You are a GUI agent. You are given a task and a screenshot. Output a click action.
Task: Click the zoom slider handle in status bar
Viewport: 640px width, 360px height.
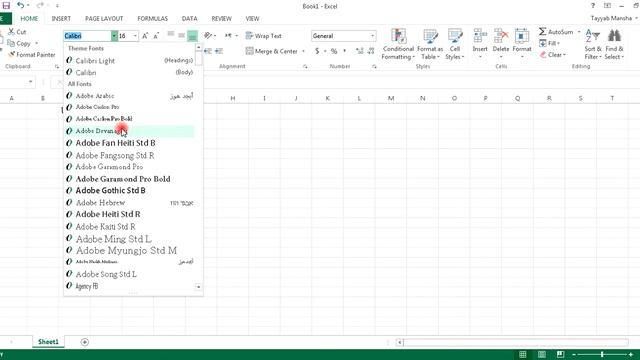pyautogui.click(x=602, y=354)
